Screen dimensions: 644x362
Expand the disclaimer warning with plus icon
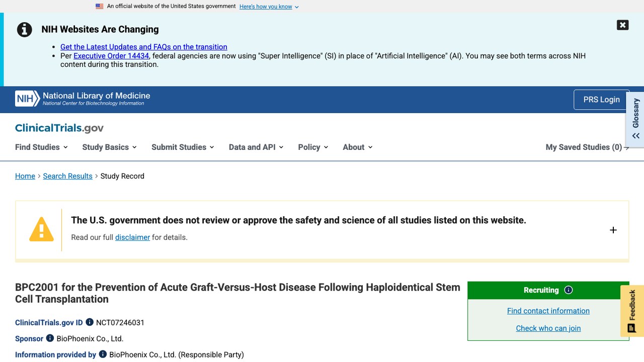[x=613, y=230]
